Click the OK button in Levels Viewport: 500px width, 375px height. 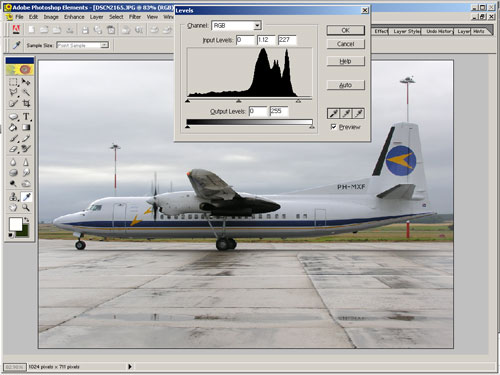(x=346, y=30)
